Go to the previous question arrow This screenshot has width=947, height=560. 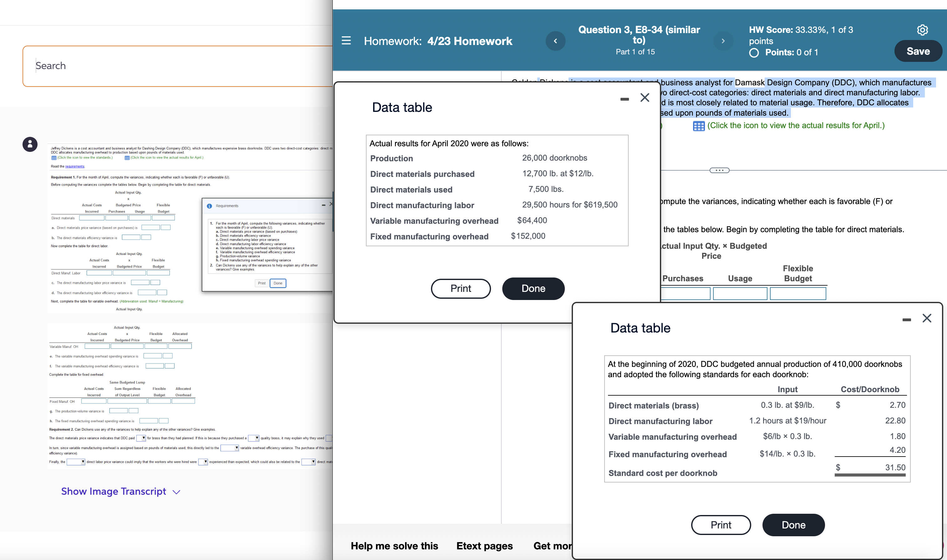point(555,41)
